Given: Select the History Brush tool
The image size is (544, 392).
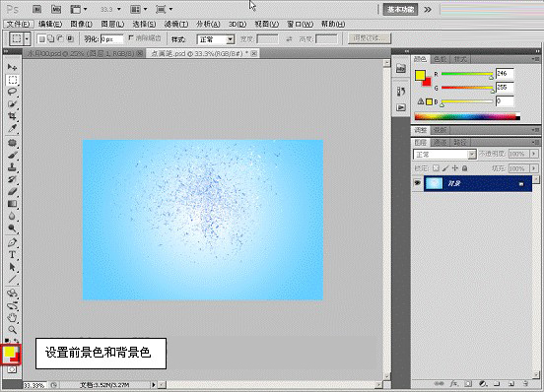Looking at the screenshot, I should (12, 179).
